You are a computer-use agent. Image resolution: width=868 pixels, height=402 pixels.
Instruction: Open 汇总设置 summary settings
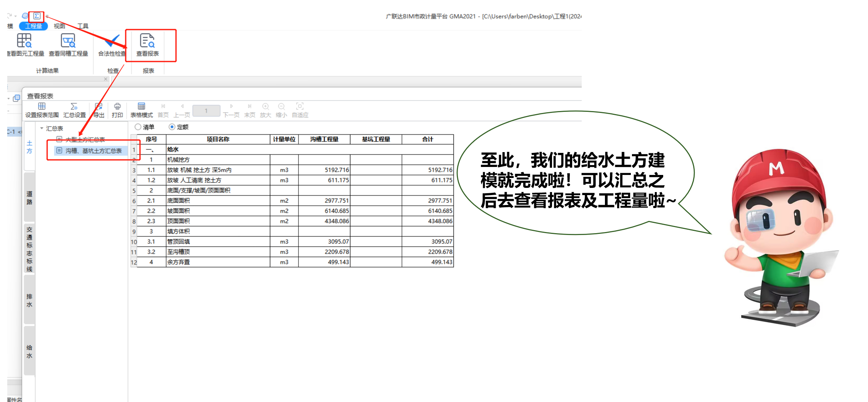[75, 110]
